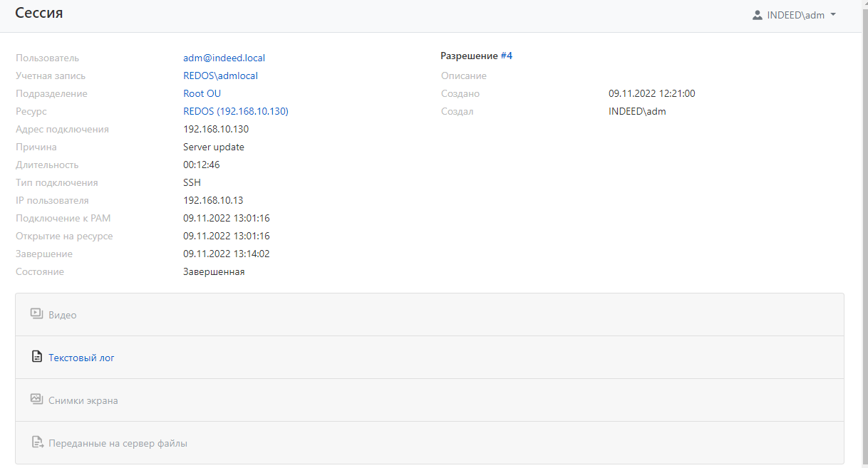
Task: Open the INDEED\adm account dropdown
Action: click(x=795, y=15)
